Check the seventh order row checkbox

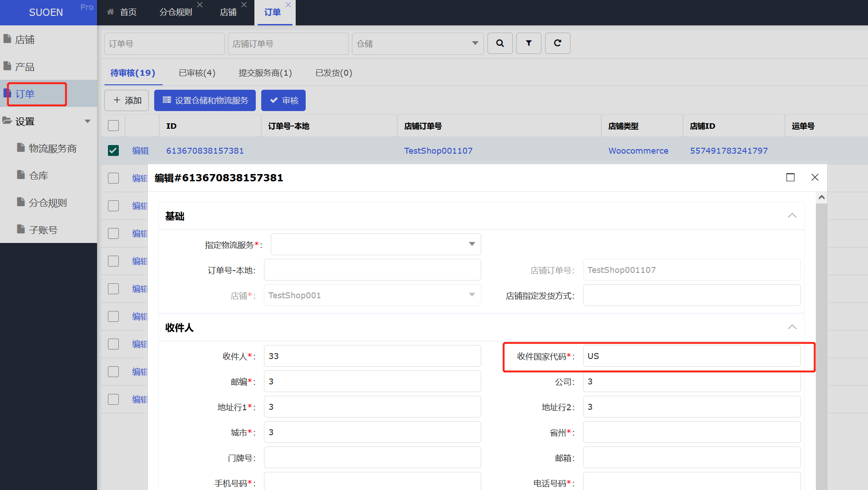[113, 316]
